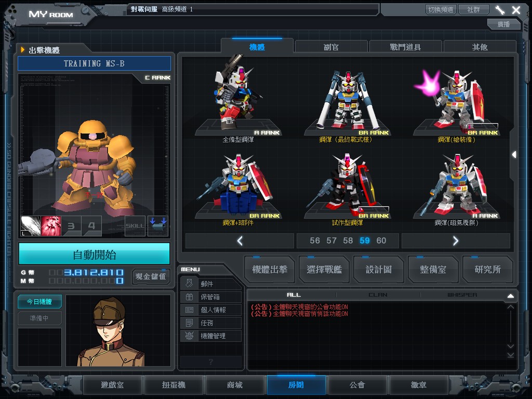Select weapon slot 4

(91, 226)
